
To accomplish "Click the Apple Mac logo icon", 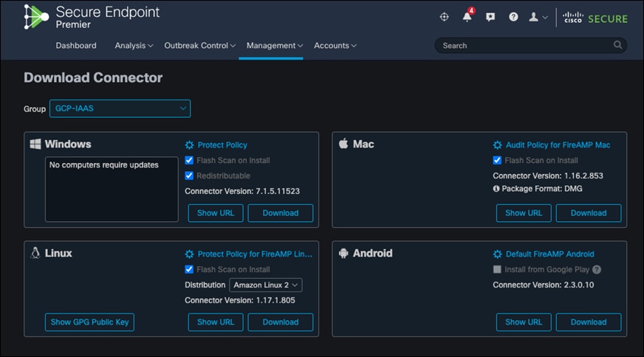I will 343,144.
